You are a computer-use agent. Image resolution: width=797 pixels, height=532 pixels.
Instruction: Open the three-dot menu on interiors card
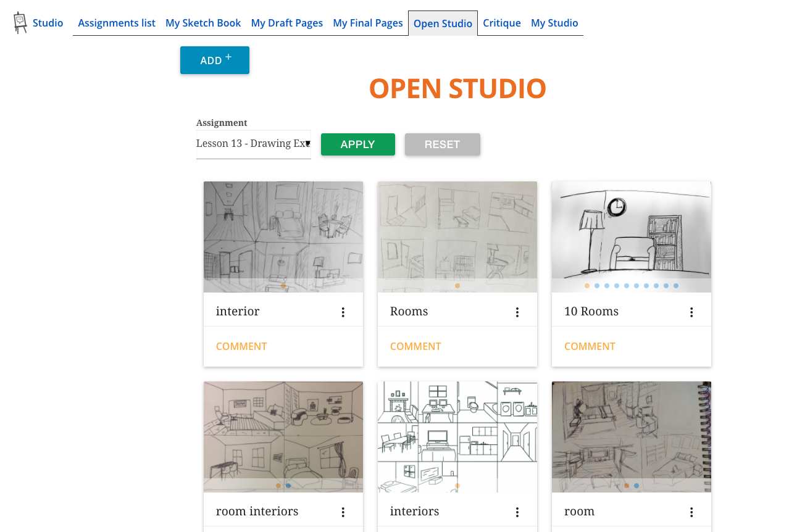517,512
